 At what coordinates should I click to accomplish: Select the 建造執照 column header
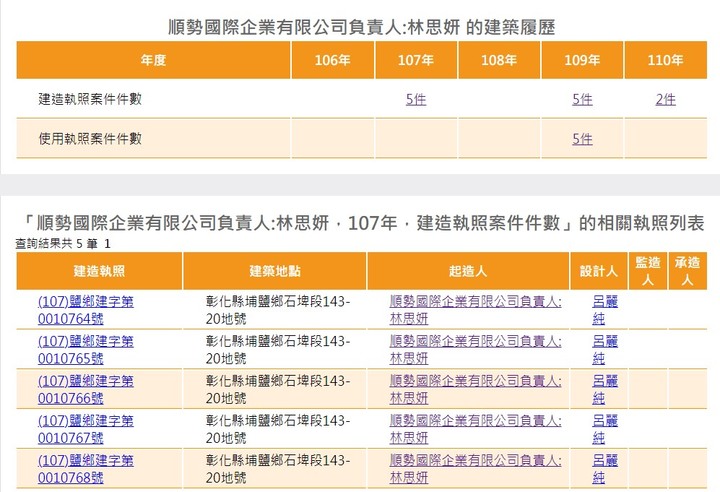pyautogui.click(x=99, y=271)
